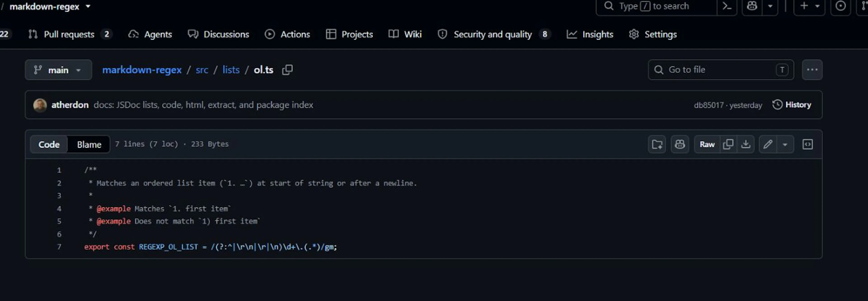Image resolution: width=868 pixels, height=301 pixels.
Task: Open the History link with clock icon
Action: click(792, 105)
